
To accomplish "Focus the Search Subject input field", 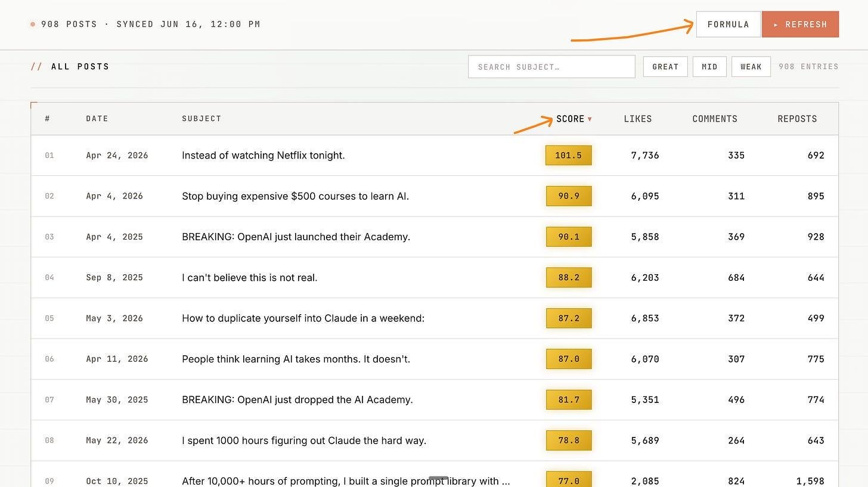I will tap(551, 67).
